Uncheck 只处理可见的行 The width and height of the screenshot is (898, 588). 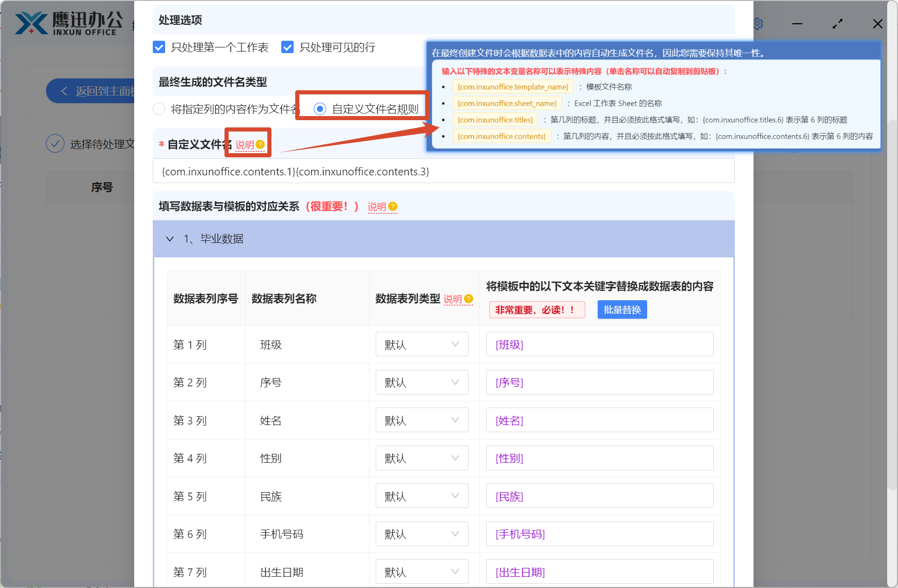coord(287,47)
